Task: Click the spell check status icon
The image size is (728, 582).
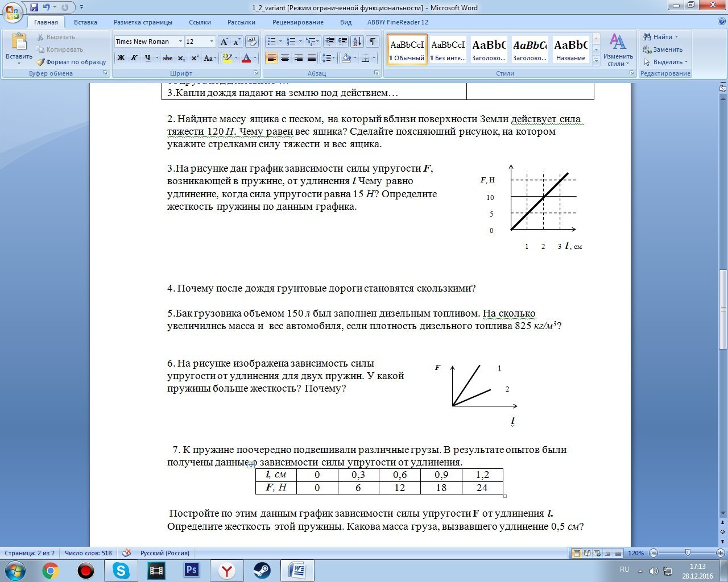Action: click(127, 552)
